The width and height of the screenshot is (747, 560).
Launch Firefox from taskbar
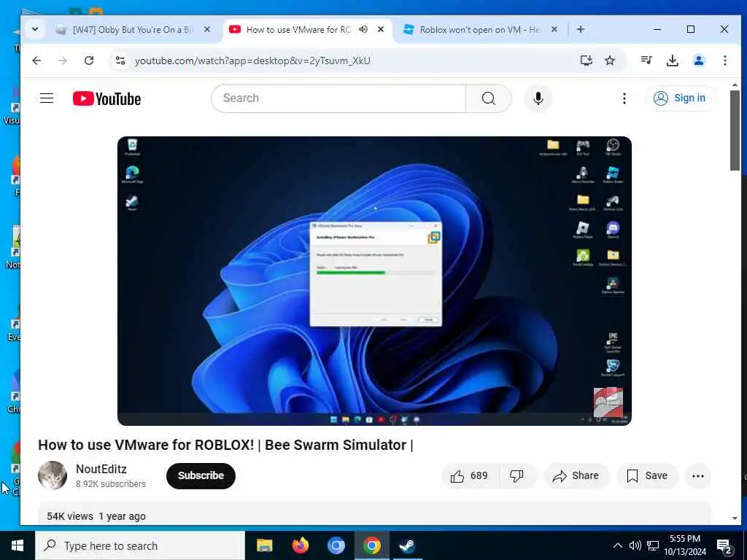(x=300, y=545)
